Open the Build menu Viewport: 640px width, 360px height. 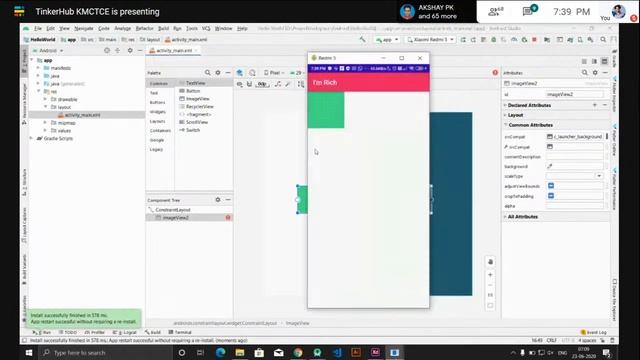163,29
